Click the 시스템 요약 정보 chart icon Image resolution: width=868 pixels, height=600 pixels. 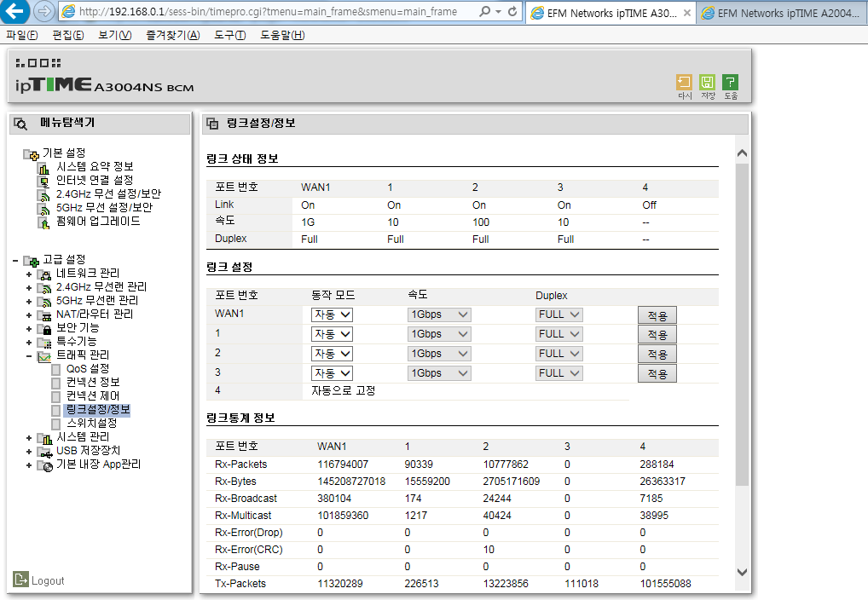[x=43, y=168]
